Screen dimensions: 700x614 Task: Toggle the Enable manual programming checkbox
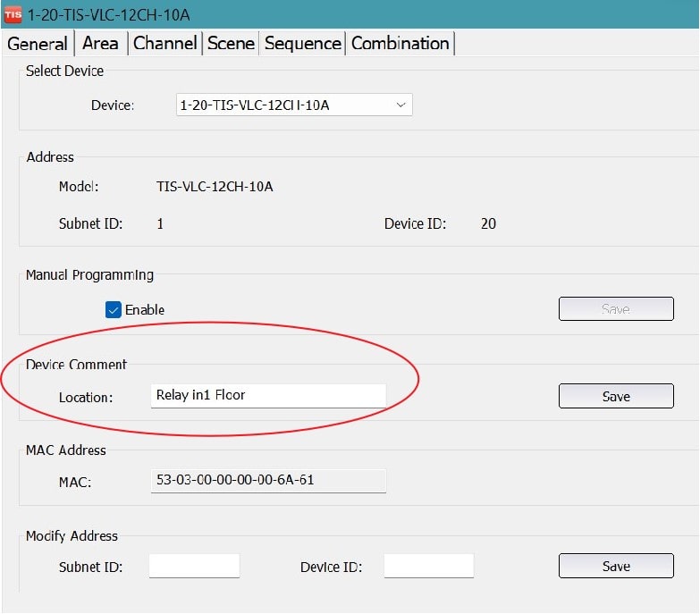[x=113, y=309]
